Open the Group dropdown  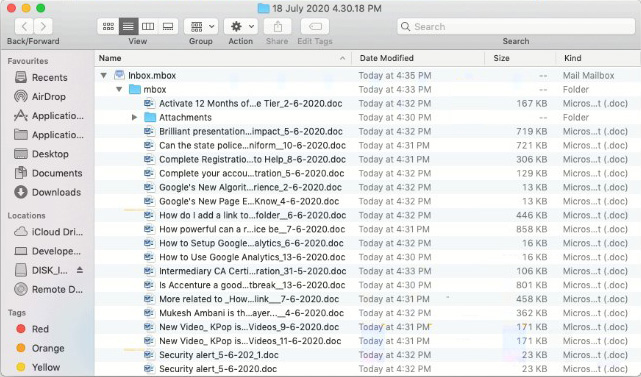[201, 27]
